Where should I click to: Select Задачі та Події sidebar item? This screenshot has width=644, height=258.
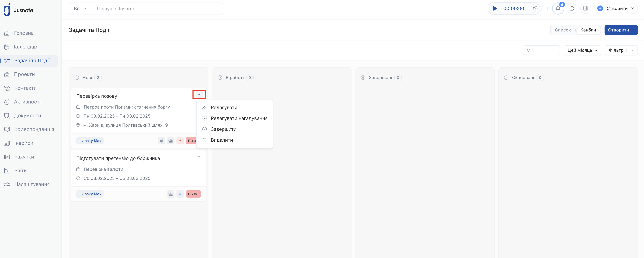pos(29,60)
